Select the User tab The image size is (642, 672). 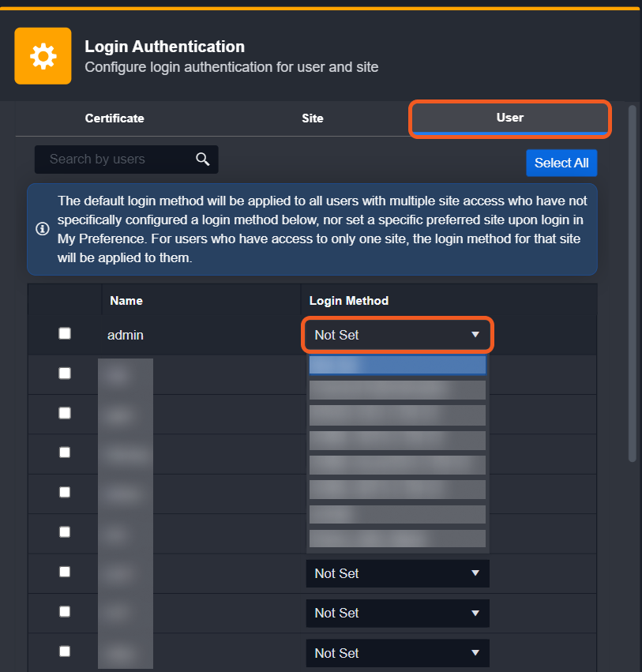(x=509, y=118)
